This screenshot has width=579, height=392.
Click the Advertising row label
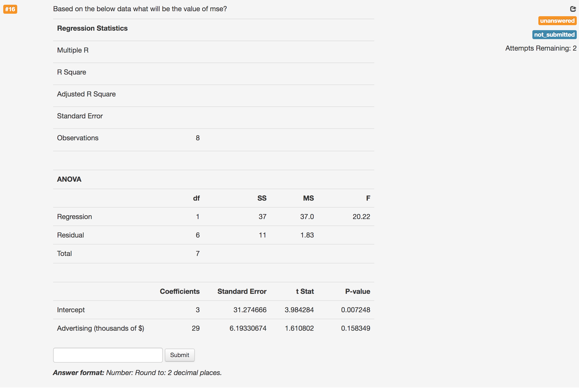(100, 328)
